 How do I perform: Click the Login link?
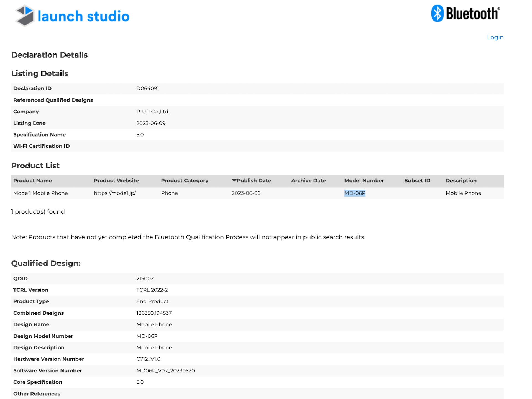click(x=495, y=37)
